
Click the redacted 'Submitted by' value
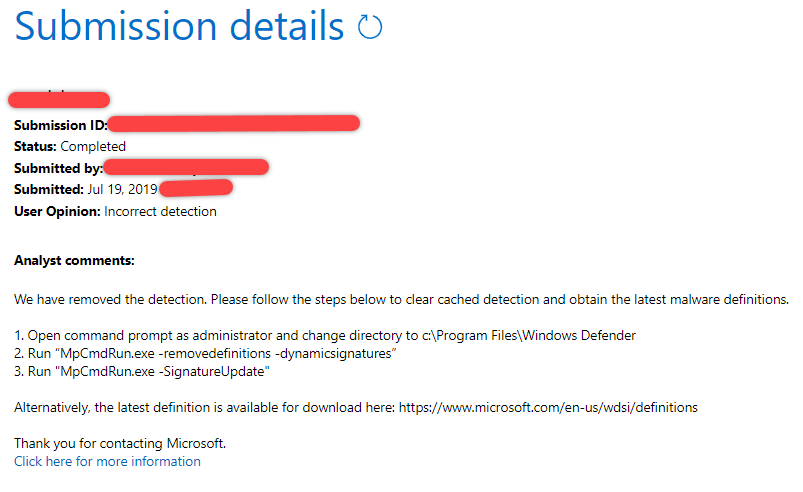[x=186, y=167]
